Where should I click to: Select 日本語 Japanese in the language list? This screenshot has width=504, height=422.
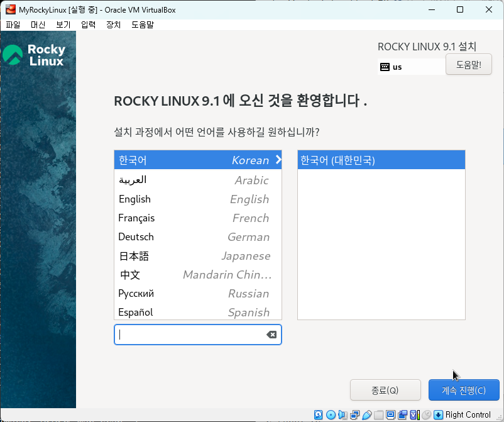tap(198, 256)
